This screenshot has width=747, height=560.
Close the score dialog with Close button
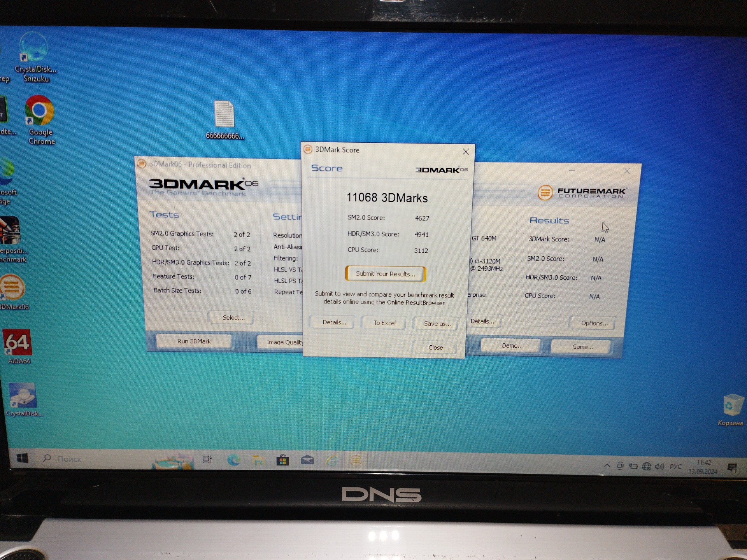click(x=435, y=347)
